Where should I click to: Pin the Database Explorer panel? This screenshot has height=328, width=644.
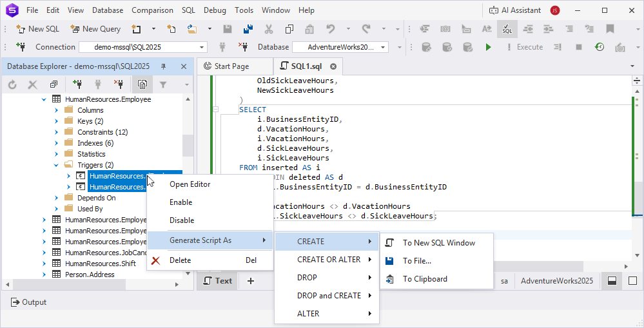[163, 66]
